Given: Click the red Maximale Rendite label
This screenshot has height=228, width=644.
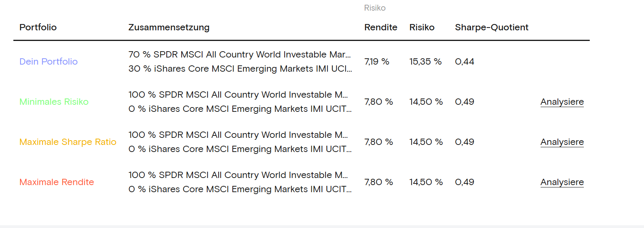Looking at the screenshot, I should coord(57,182).
